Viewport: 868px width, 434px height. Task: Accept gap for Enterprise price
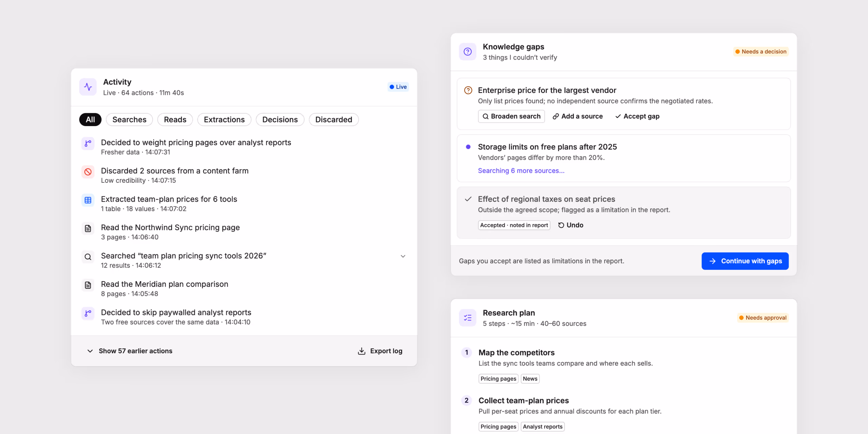click(x=637, y=116)
